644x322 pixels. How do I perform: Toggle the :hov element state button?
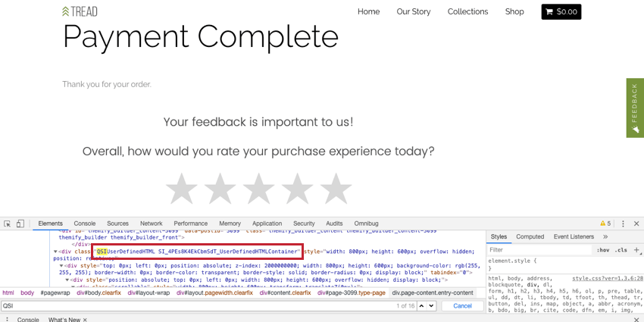tap(603, 250)
